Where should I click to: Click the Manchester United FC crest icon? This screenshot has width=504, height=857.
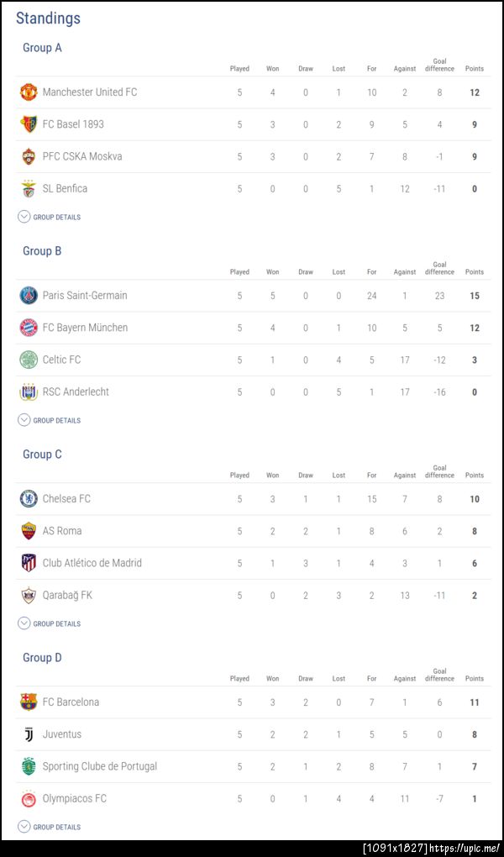(x=29, y=92)
